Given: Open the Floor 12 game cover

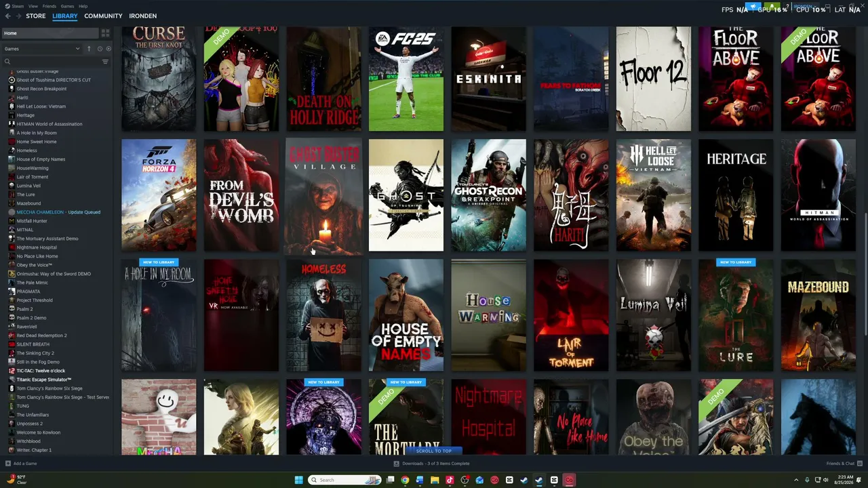Looking at the screenshot, I should point(654,78).
